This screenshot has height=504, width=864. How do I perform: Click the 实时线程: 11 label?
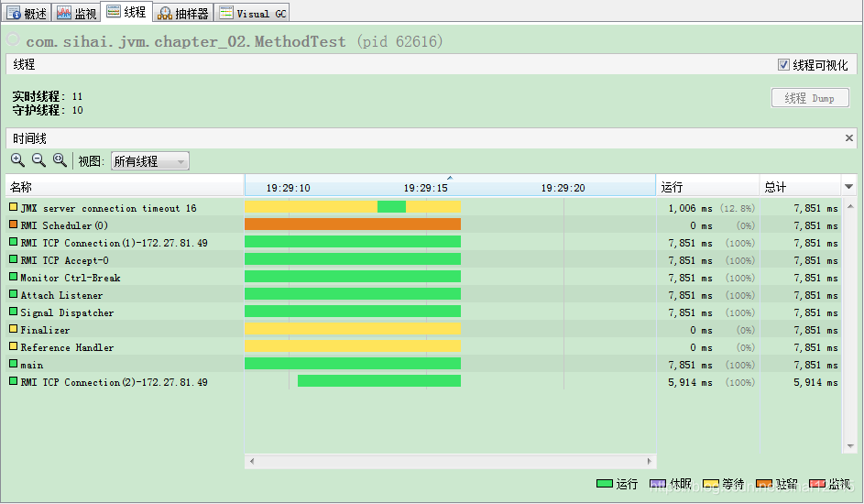[48, 96]
